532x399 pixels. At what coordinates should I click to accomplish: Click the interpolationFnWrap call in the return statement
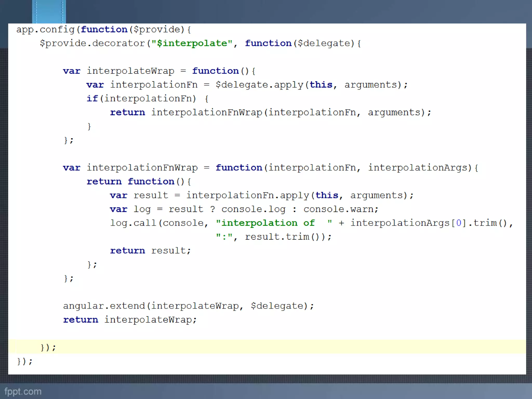(207, 112)
